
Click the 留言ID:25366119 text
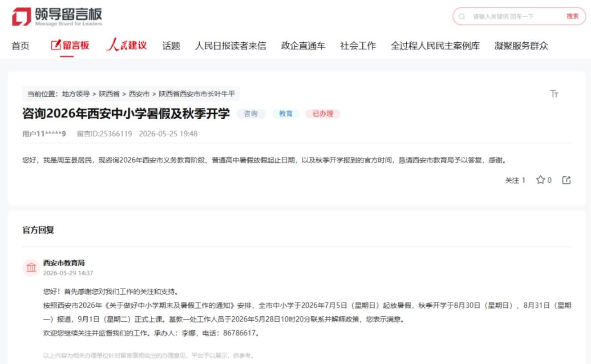[x=104, y=133]
